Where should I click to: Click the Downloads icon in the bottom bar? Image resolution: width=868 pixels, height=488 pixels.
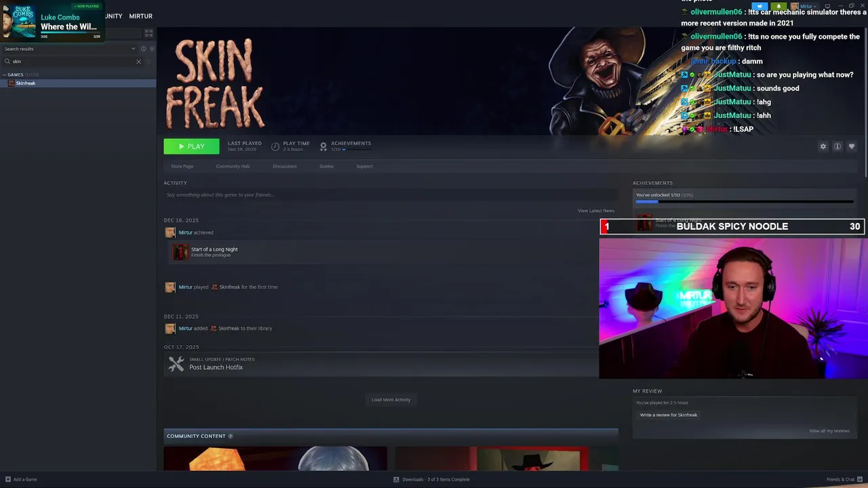click(x=396, y=479)
